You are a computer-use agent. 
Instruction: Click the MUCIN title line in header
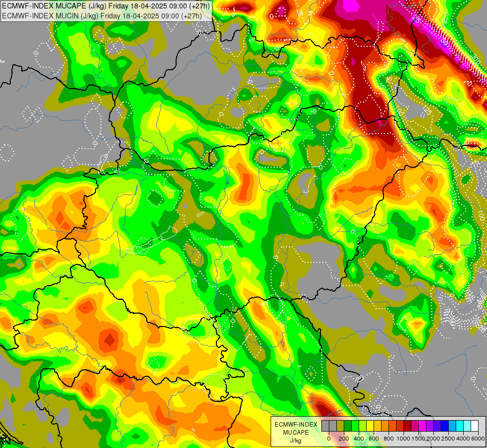point(102,16)
